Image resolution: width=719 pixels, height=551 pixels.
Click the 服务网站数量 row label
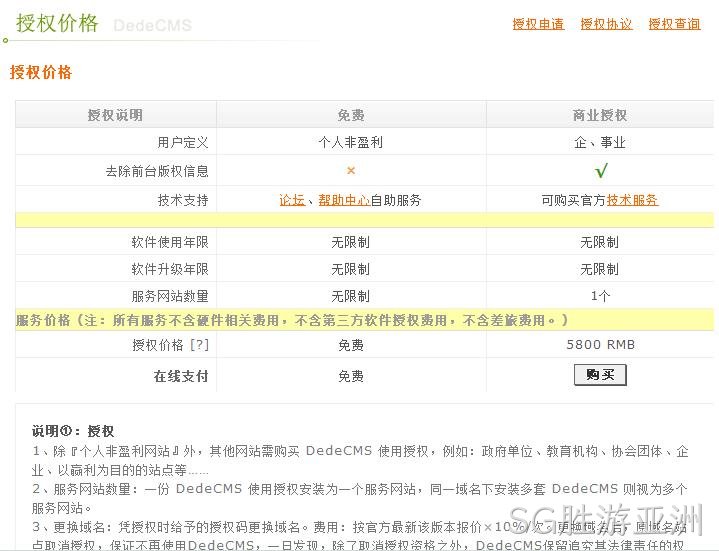[x=170, y=296]
